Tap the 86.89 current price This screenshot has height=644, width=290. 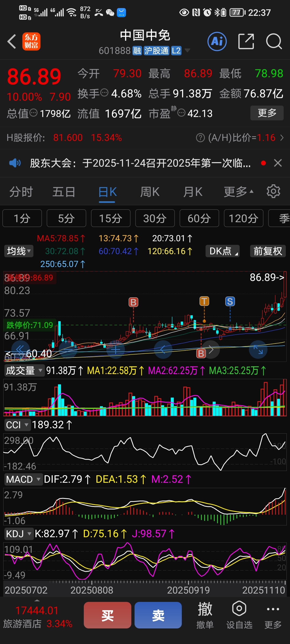point(34,77)
